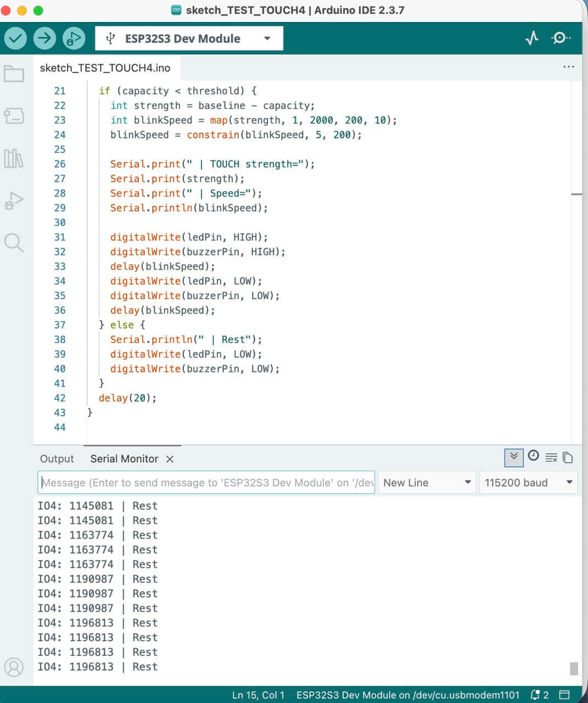
Task: Click the serial message input field
Action: (206, 483)
